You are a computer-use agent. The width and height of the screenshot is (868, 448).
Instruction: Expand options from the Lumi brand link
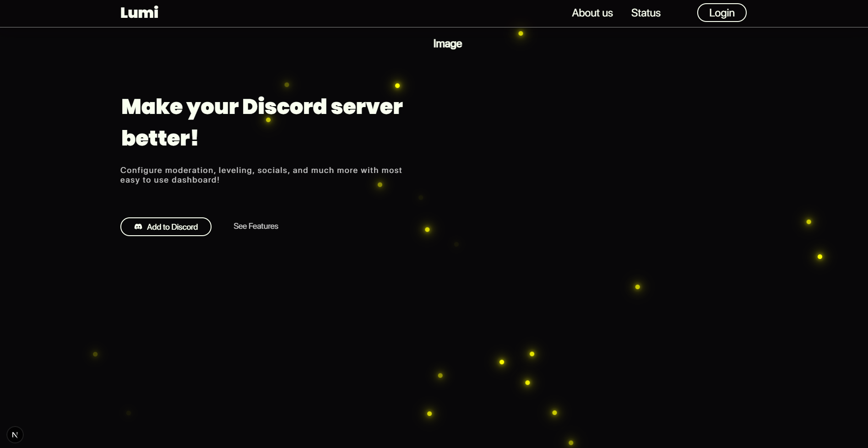click(139, 12)
